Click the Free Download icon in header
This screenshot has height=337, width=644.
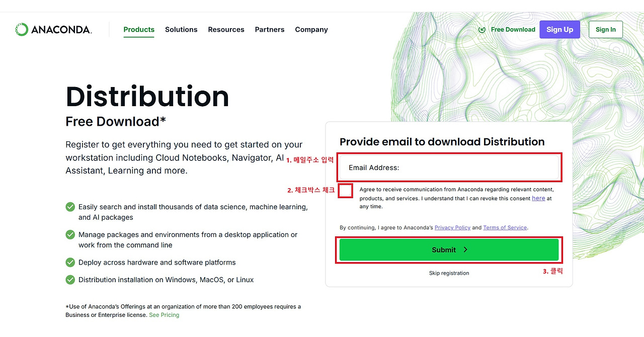tap(482, 30)
